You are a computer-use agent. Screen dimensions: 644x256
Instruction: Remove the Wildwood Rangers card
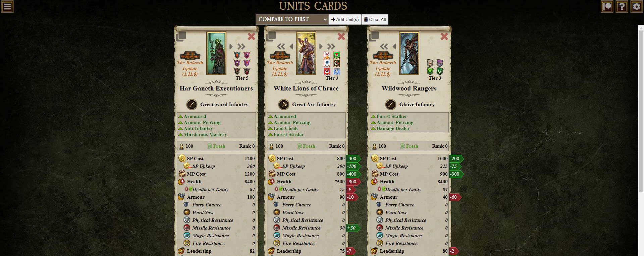coord(444,36)
